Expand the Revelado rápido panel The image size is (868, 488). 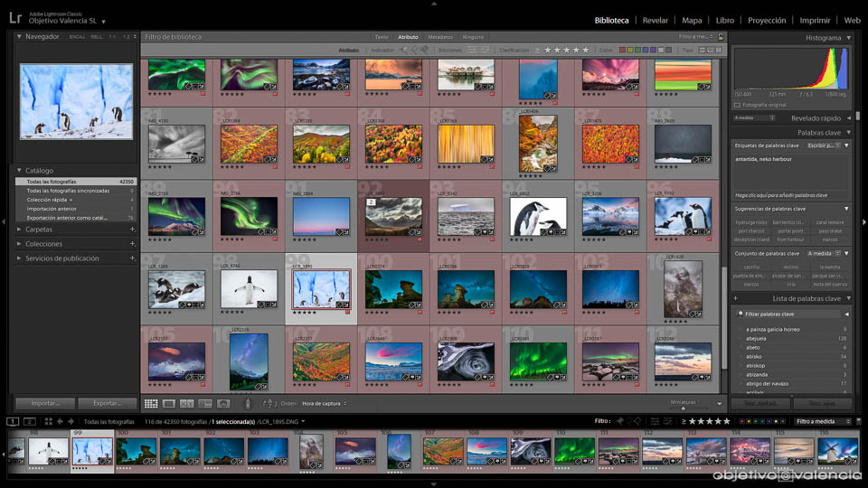[x=849, y=117]
